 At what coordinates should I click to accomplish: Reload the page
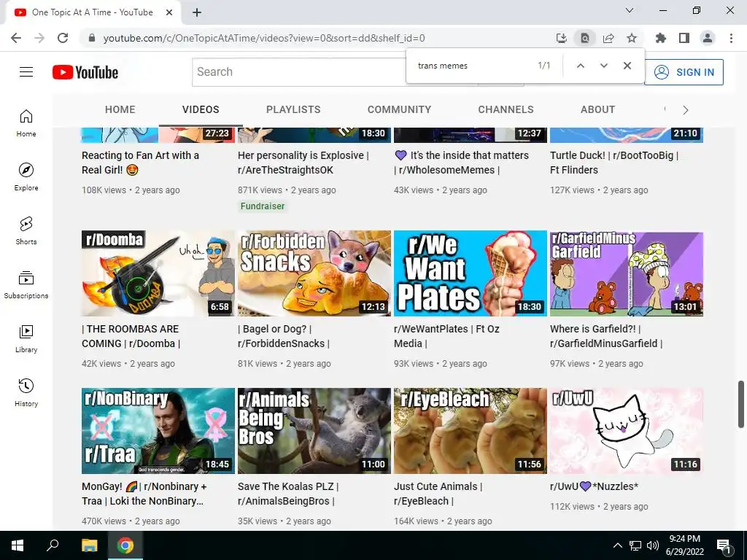(63, 38)
